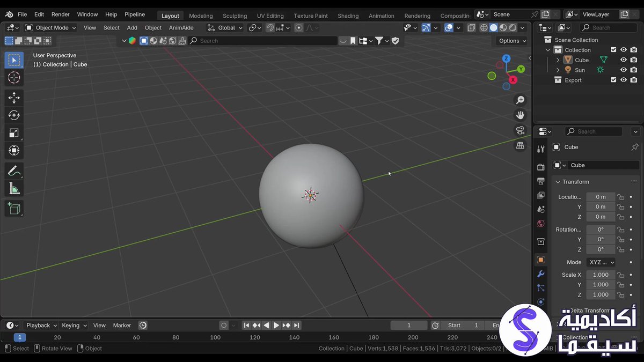Image resolution: width=644 pixels, height=362 pixels.
Task: Lock Location X transform
Action: click(x=620, y=197)
